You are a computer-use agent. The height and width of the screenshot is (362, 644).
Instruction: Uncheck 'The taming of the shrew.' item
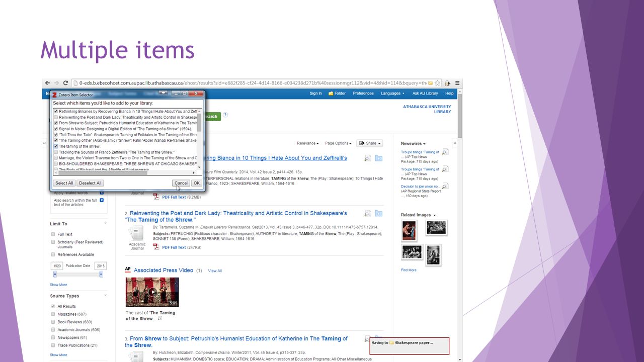click(x=56, y=146)
